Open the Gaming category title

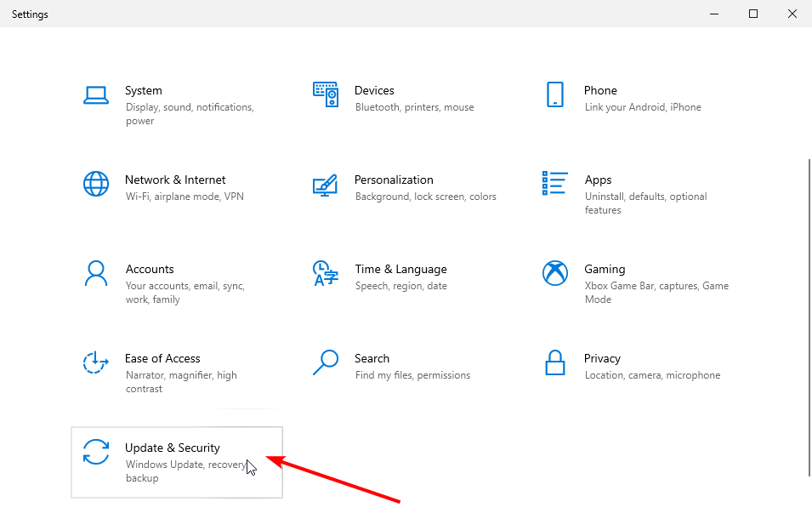(605, 270)
